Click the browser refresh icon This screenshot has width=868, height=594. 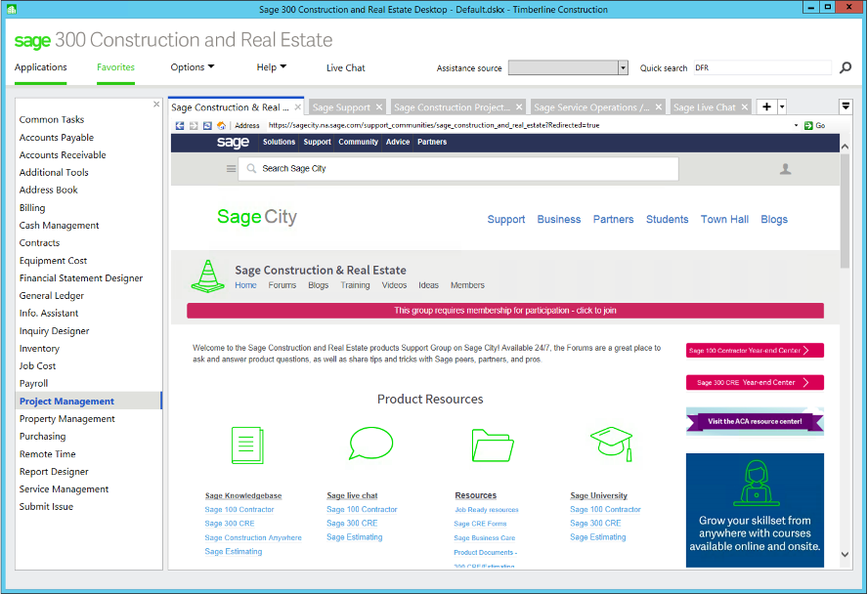(x=207, y=126)
